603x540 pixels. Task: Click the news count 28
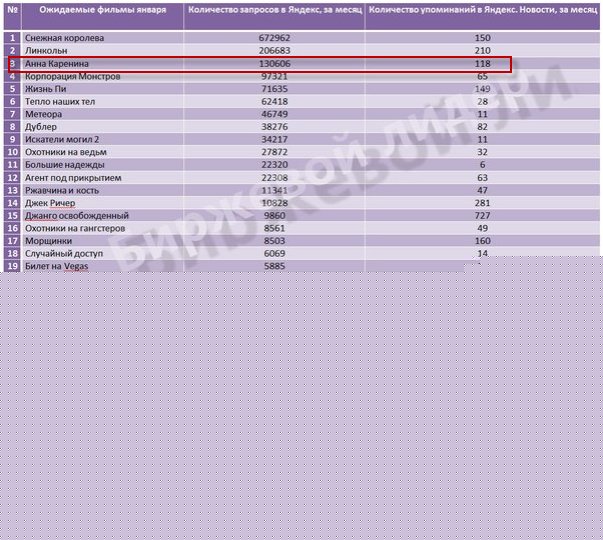tap(482, 102)
